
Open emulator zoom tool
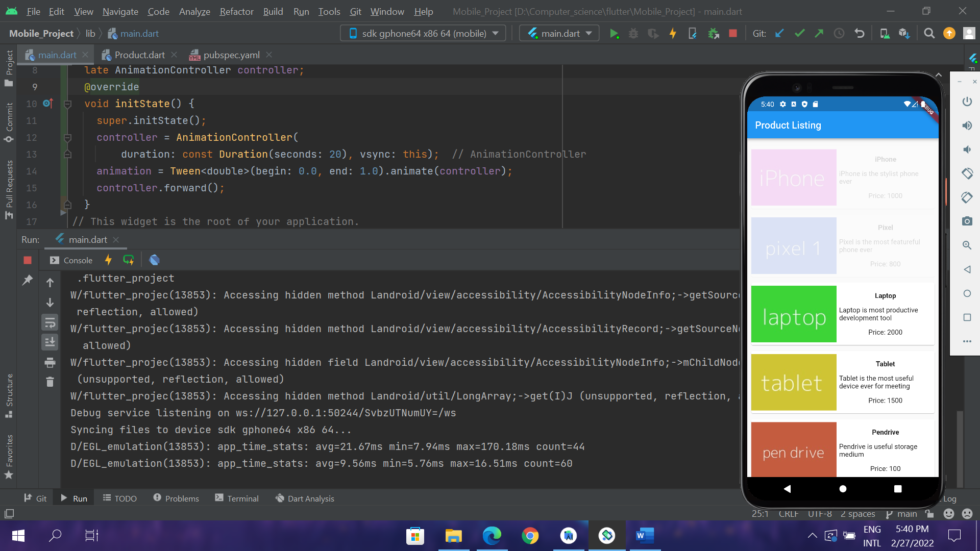pyautogui.click(x=967, y=245)
